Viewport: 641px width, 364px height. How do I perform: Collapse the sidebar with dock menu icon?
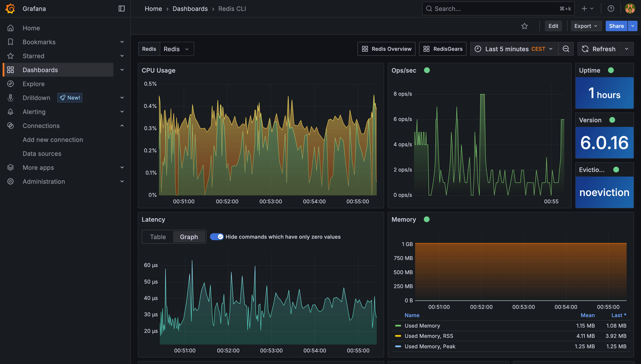121,9
